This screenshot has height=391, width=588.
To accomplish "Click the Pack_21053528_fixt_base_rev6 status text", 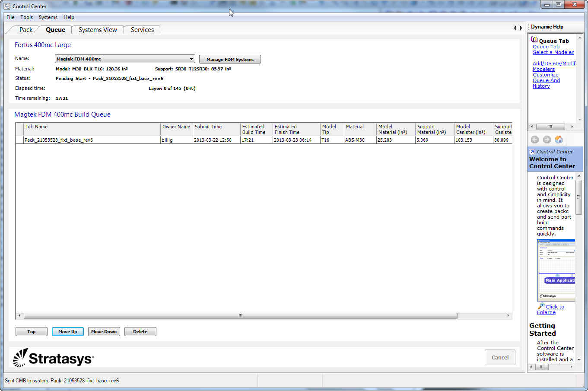I will (x=128, y=79).
